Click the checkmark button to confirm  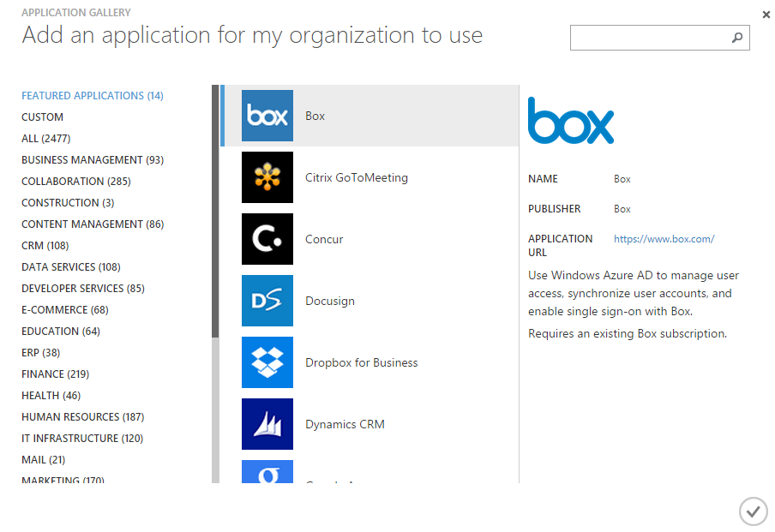[753, 511]
